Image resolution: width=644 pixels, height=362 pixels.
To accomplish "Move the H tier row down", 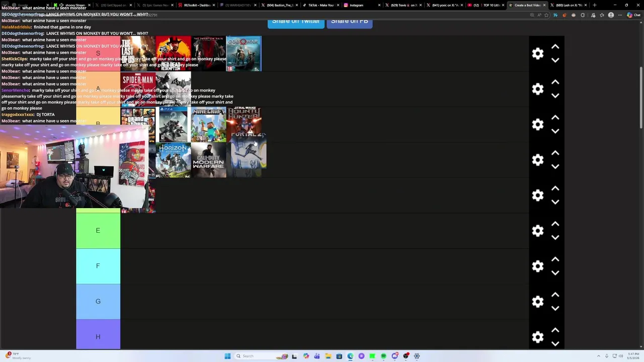I will 555,343.
